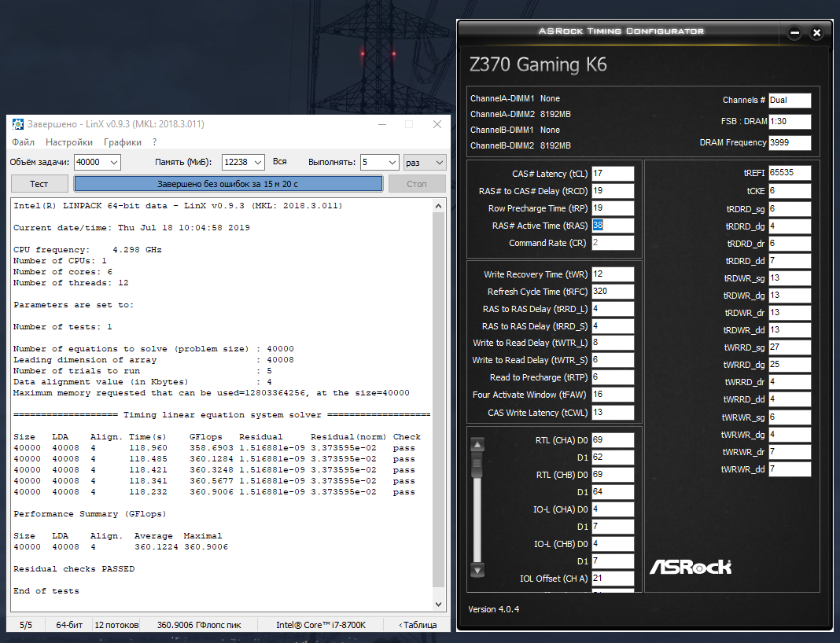This screenshot has height=643, width=840.
Task: Click the 5/5 status bar entry
Action: click(26, 625)
